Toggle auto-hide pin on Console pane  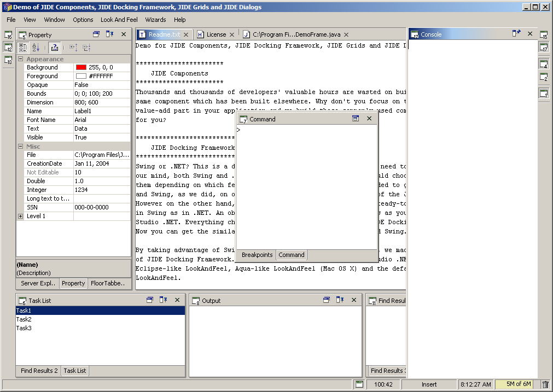516,33
